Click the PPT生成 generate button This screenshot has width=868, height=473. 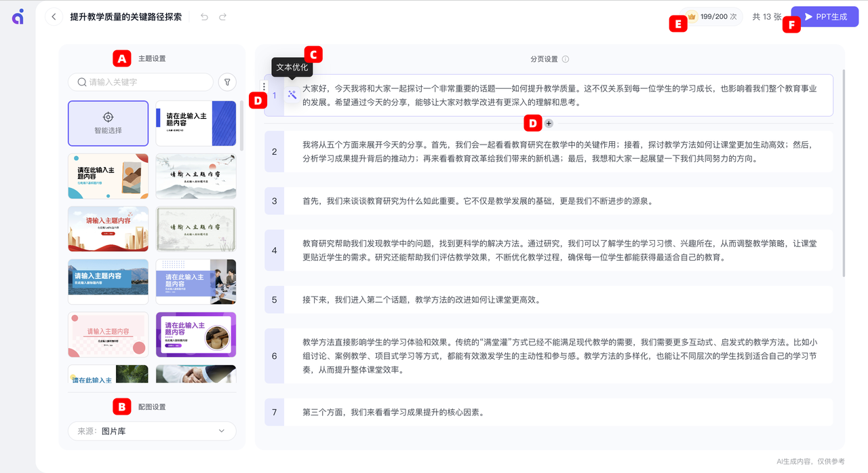825,17
